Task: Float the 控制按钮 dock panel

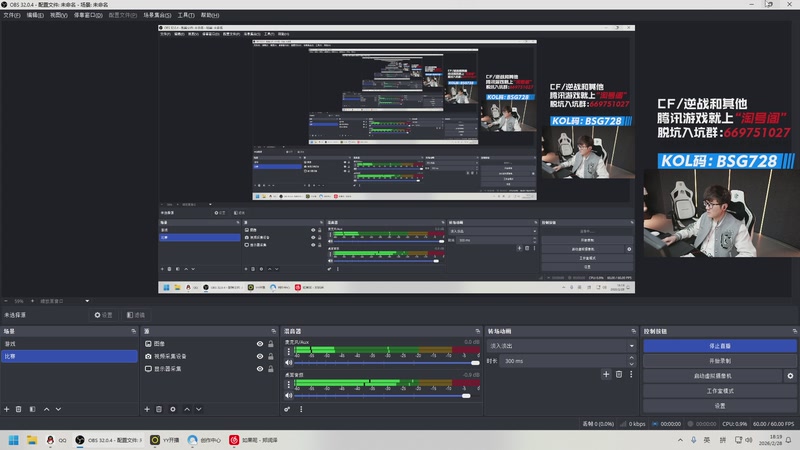Action: (x=795, y=331)
